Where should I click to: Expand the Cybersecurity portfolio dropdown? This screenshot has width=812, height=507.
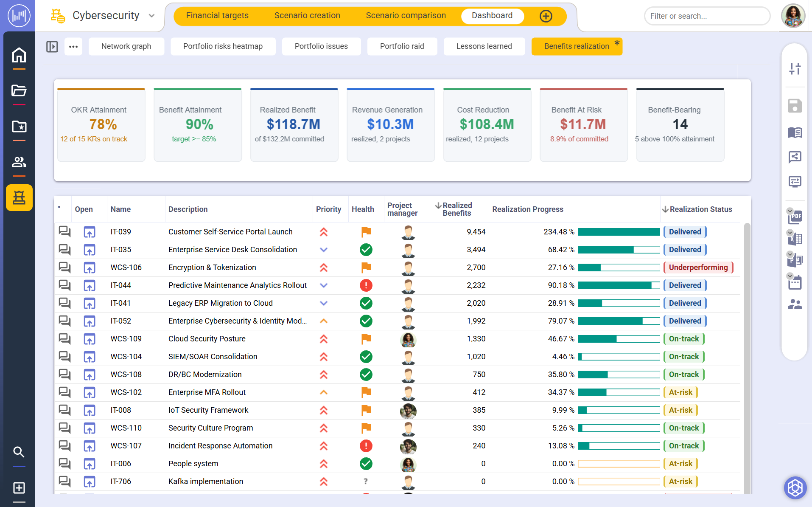pyautogui.click(x=151, y=16)
